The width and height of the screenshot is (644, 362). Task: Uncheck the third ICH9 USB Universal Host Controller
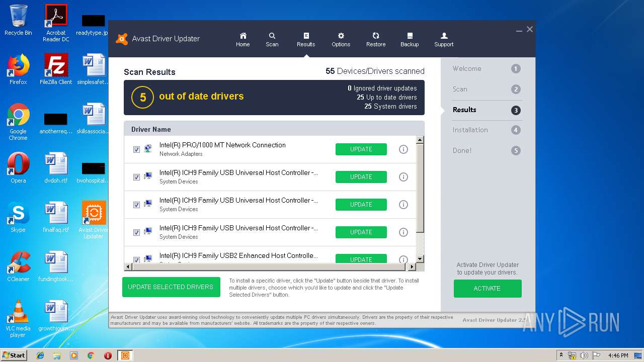pyautogui.click(x=136, y=232)
